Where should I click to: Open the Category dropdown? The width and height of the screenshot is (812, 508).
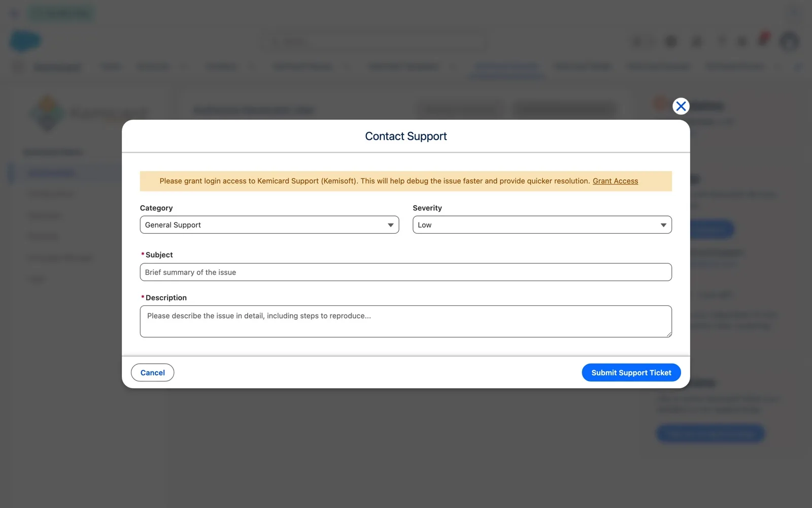pos(269,225)
